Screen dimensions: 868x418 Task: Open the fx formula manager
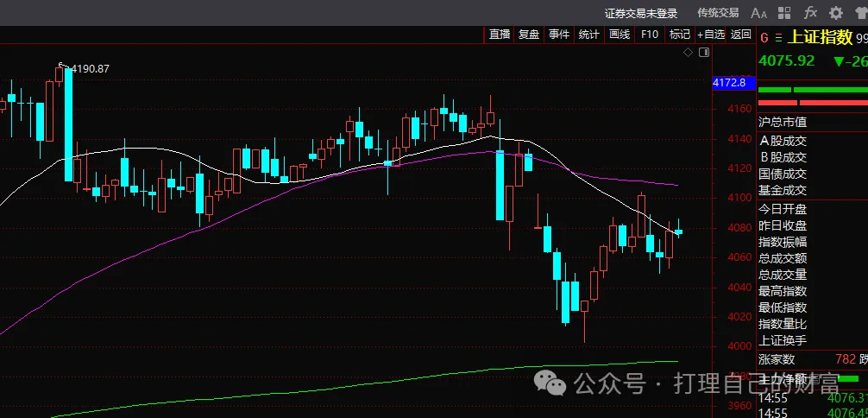coord(810,13)
